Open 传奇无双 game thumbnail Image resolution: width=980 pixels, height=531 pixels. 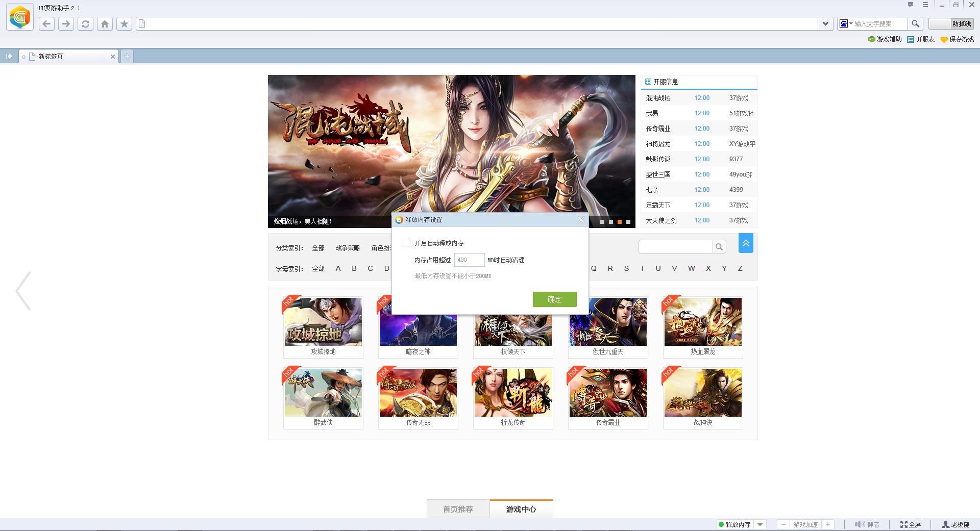[x=418, y=393]
